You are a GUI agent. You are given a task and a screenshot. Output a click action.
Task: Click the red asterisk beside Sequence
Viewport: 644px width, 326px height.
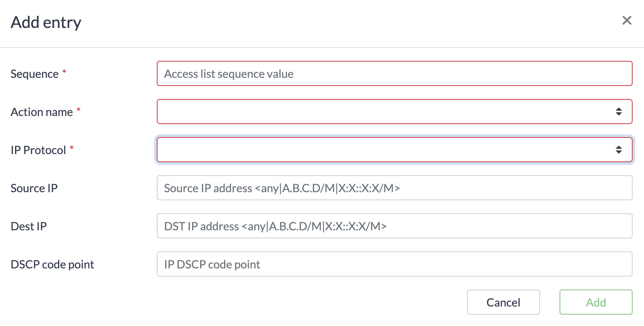click(x=64, y=72)
